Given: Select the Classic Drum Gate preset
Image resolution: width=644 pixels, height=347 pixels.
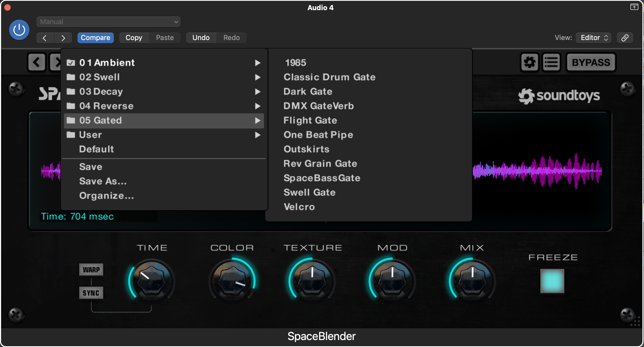Looking at the screenshot, I should coord(329,77).
